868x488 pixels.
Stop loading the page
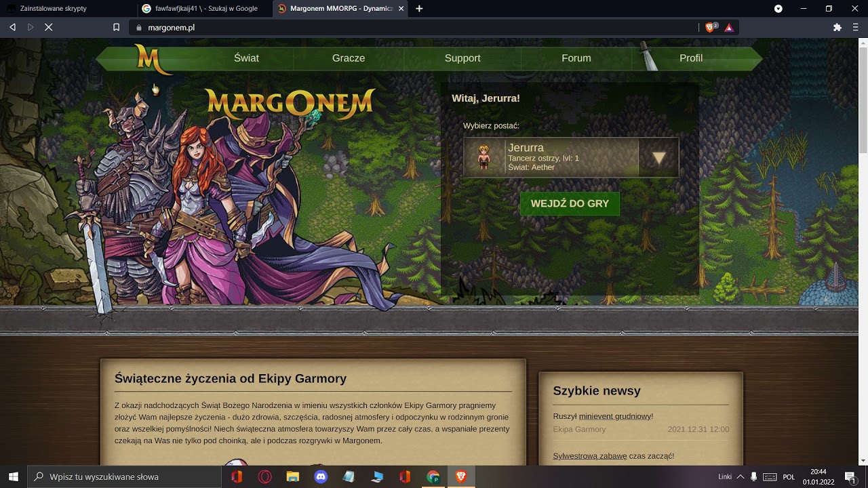tap(49, 28)
